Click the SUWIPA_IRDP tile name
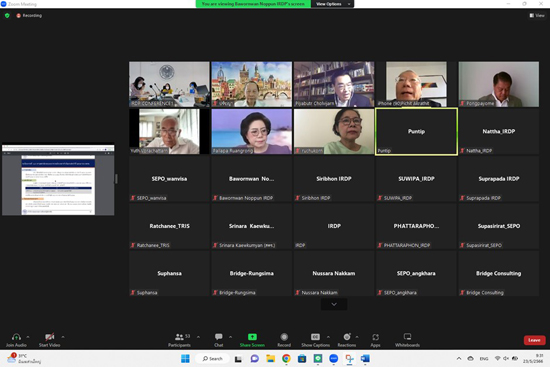 coord(416,179)
